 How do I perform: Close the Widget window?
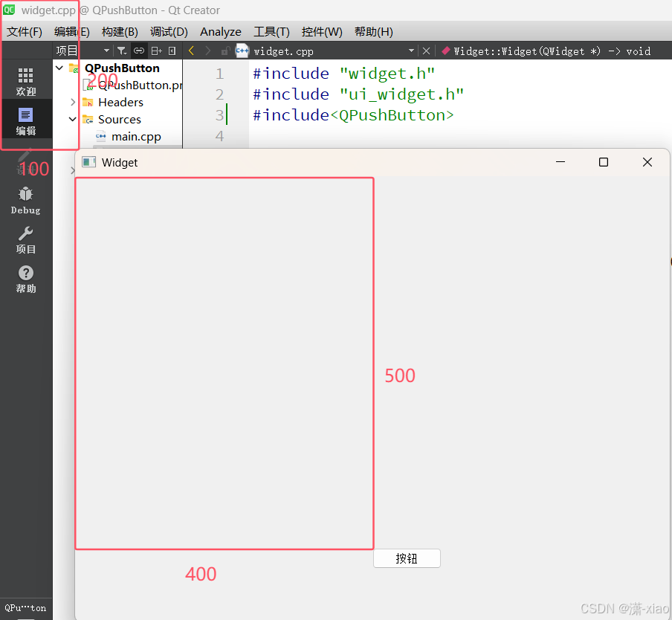(647, 162)
